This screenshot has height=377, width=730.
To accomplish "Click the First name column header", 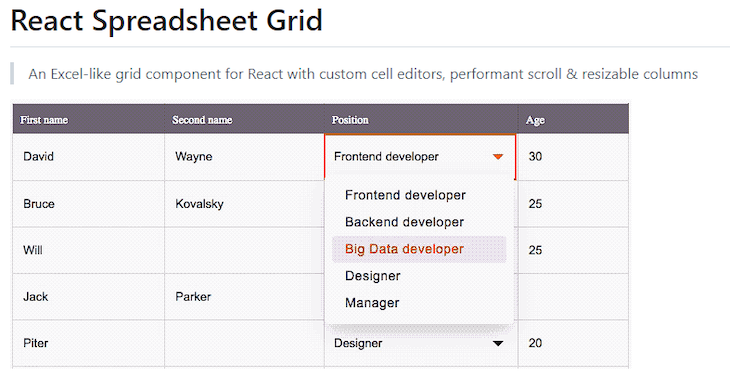I will click(88, 120).
